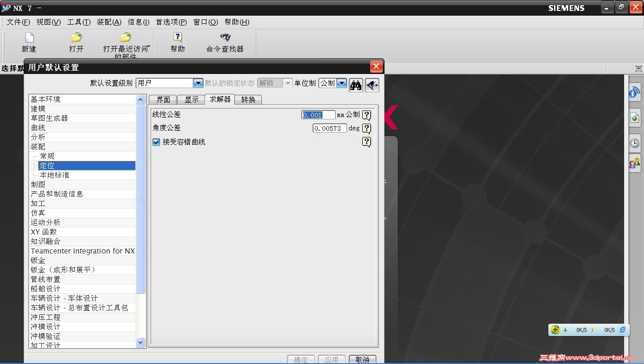Open help for 角度公差 setting
The height and width of the screenshot is (364, 644).
tap(367, 128)
